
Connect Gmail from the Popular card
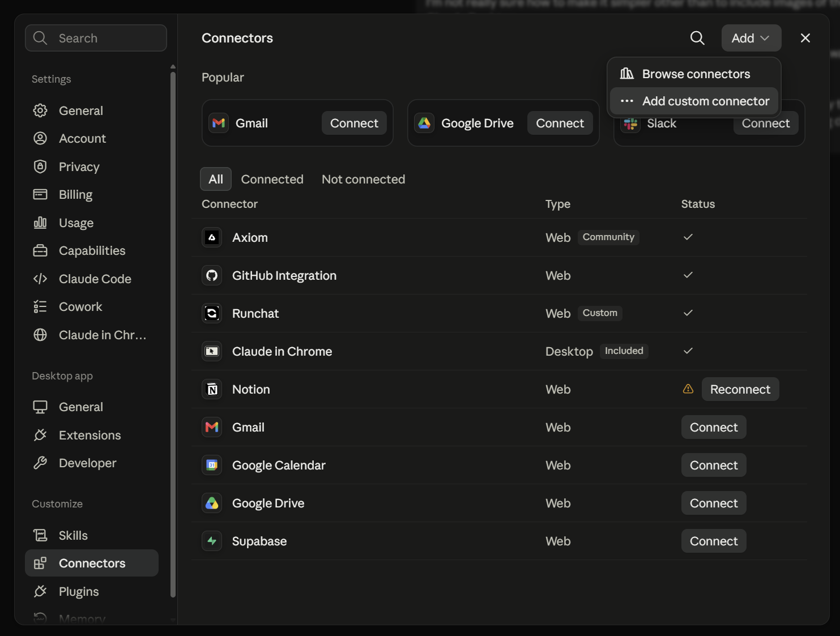(x=354, y=123)
